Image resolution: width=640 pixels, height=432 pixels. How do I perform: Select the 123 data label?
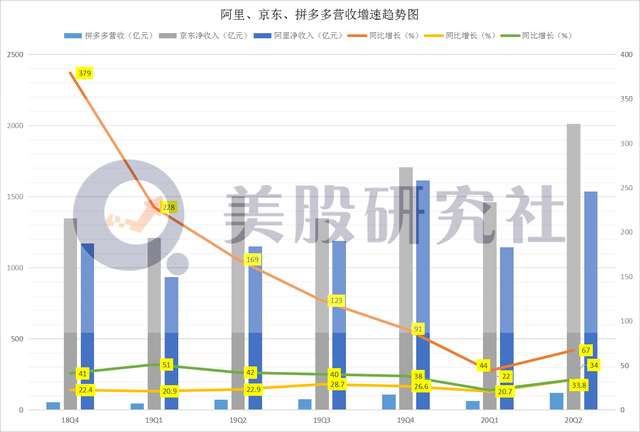click(x=336, y=301)
